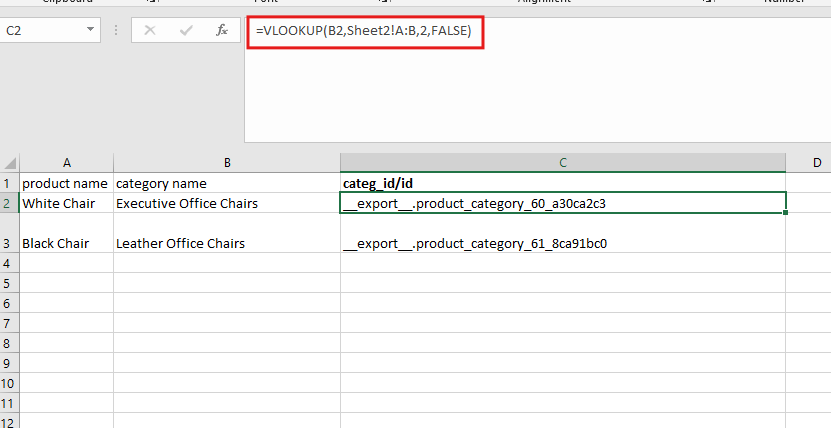Click the Enter checkmark icon in formula bar

point(185,31)
